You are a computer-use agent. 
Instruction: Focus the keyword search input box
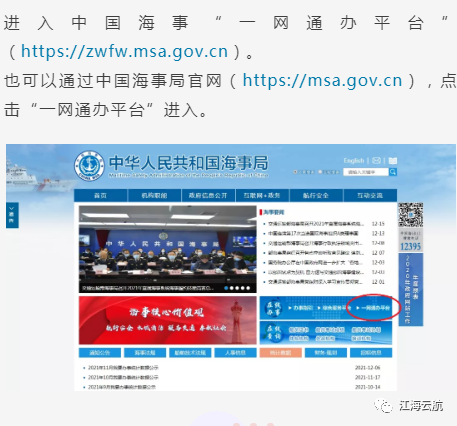coord(366,172)
